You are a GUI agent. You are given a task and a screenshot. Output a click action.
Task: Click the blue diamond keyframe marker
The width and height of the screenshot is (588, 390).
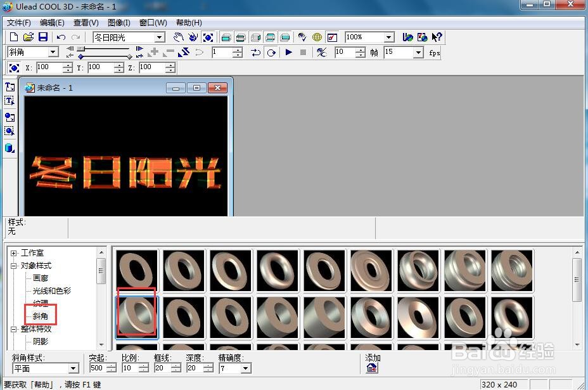point(80,56)
